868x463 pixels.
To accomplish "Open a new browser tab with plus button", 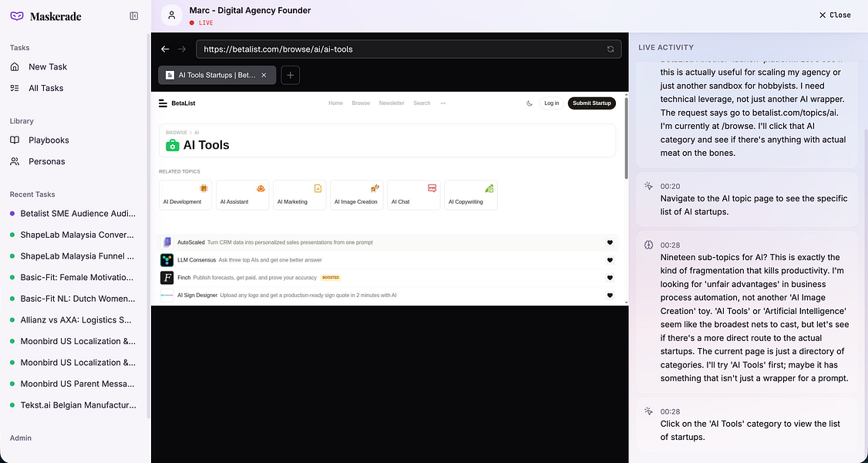I will pyautogui.click(x=291, y=75).
